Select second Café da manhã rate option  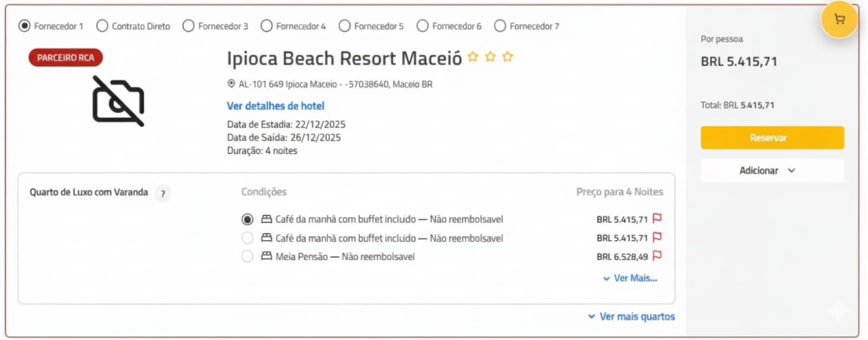point(247,238)
